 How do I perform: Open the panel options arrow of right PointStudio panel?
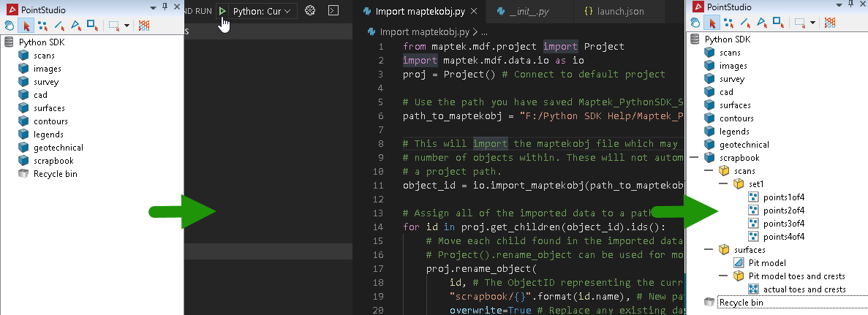(x=839, y=5)
